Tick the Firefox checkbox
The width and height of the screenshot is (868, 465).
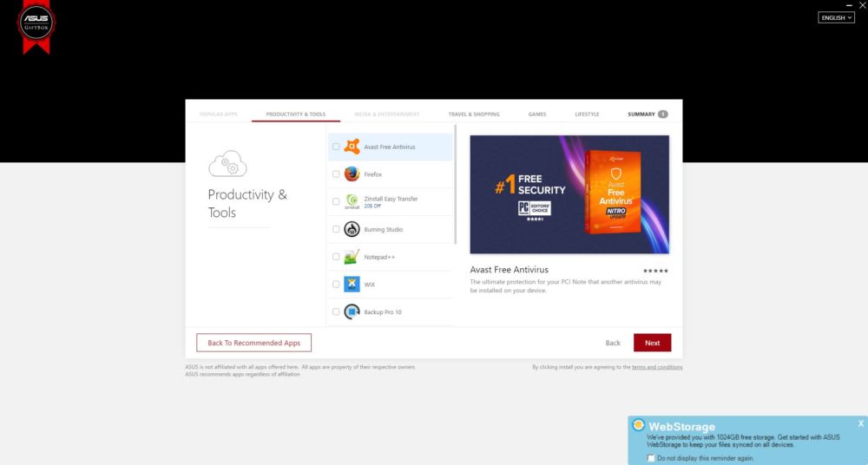point(336,174)
